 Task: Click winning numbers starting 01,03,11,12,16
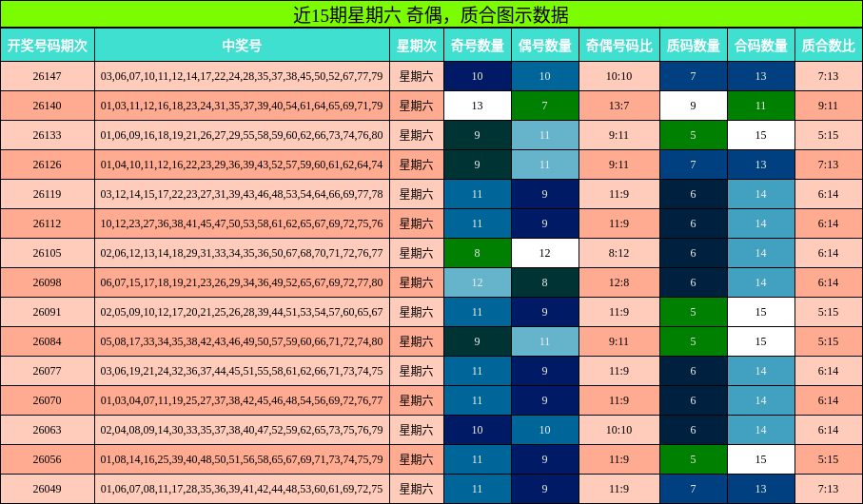coord(243,106)
